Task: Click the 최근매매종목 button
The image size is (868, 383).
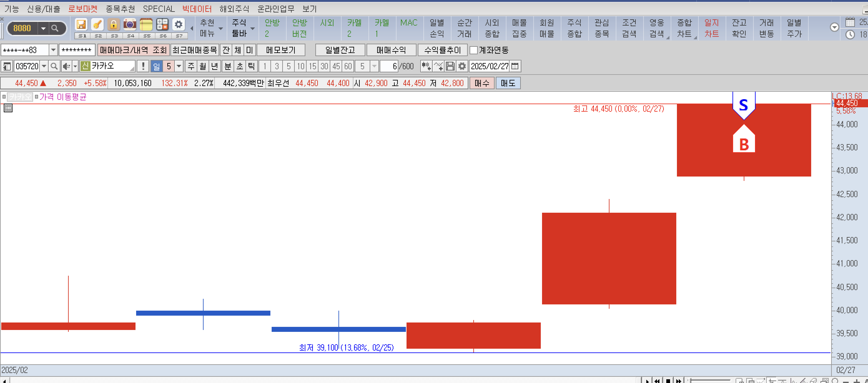Action: pyautogui.click(x=195, y=50)
